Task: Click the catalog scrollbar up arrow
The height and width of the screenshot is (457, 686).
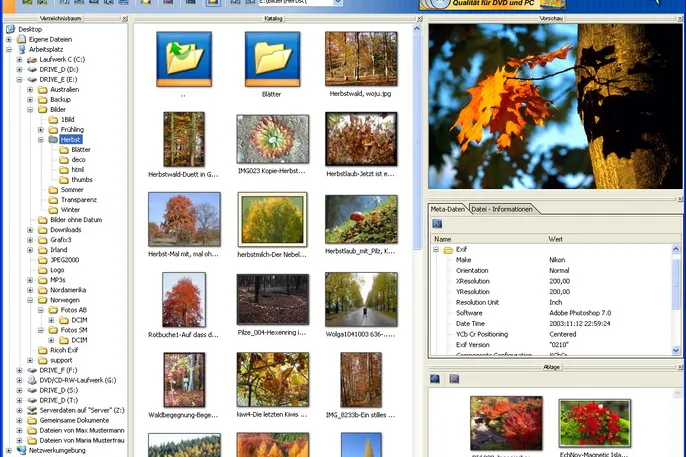Action: tap(416, 29)
